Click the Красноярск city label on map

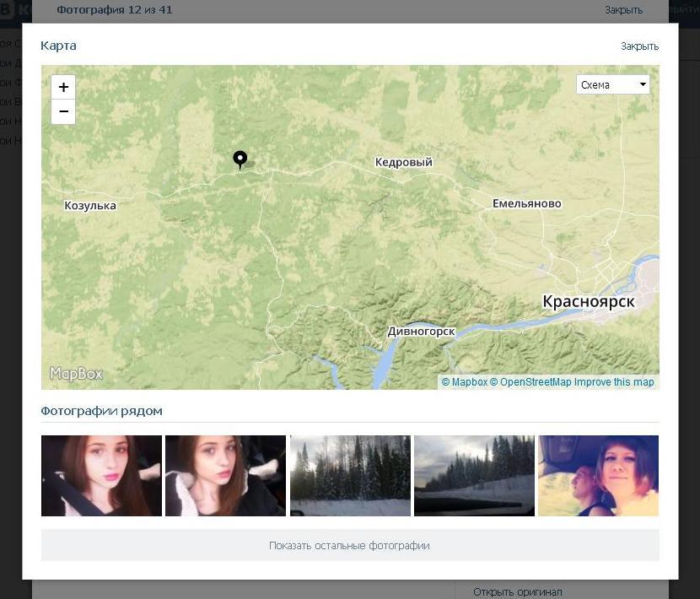point(588,302)
